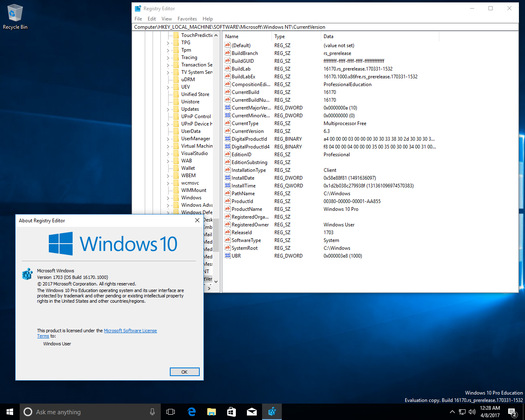Select the EditionID value icon

click(x=228, y=154)
